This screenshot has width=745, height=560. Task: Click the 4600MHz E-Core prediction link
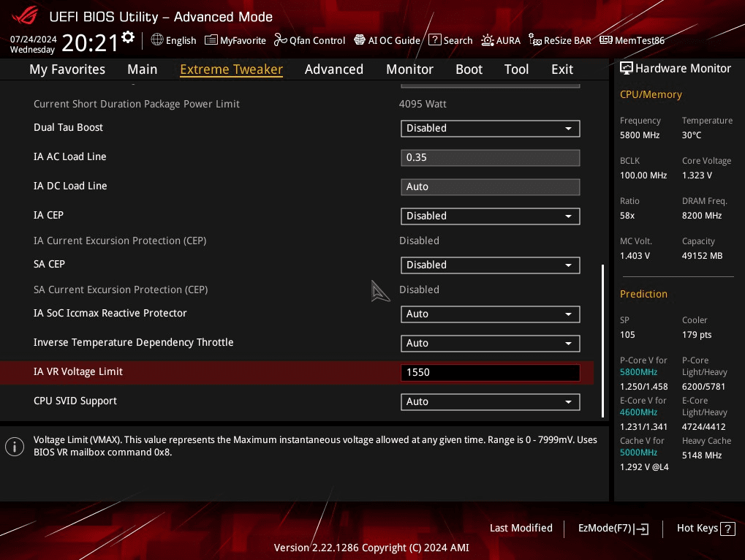638,412
